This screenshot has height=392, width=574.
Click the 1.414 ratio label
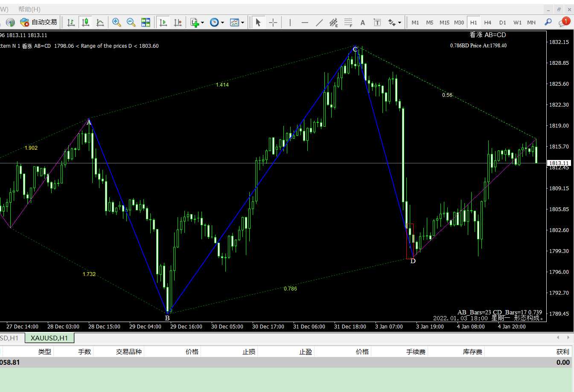(222, 85)
